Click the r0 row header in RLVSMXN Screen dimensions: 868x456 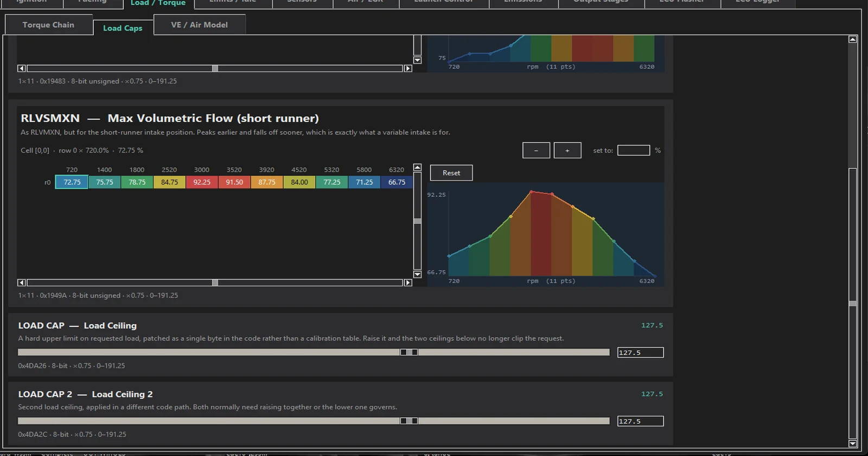coord(47,182)
